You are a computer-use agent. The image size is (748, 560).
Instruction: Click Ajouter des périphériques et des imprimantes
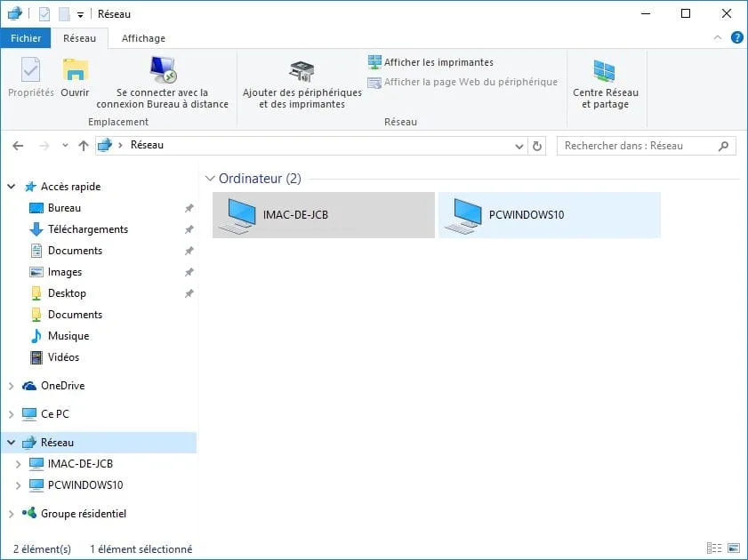click(x=302, y=84)
